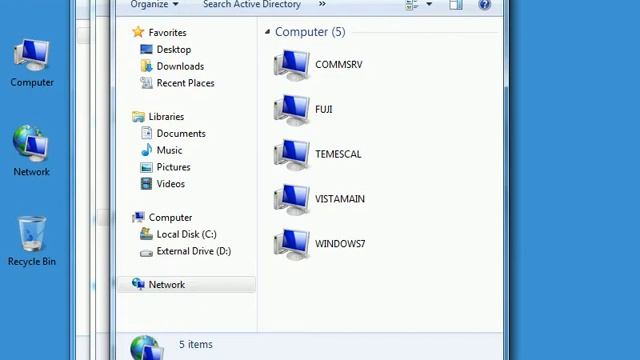Viewport: 640px width, 360px height.
Task: Click the Help question mark icon
Action: pyautogui.click(x=484, y=4)
